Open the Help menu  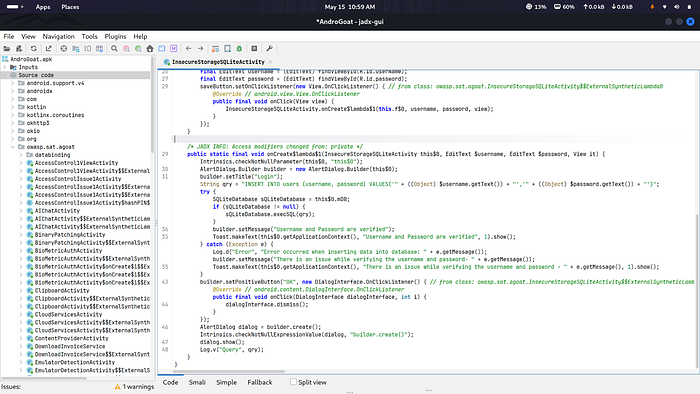click(140, 37)
